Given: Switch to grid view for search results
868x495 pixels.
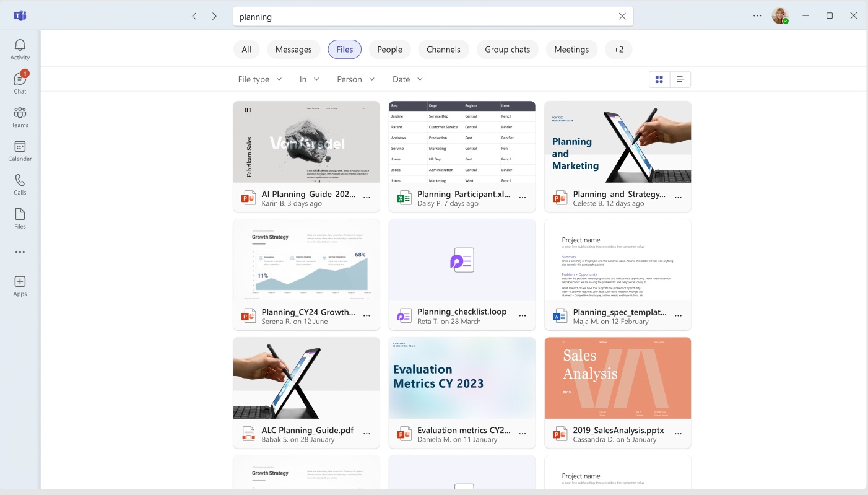Looking at the screenshot, I should coord(659,79).
